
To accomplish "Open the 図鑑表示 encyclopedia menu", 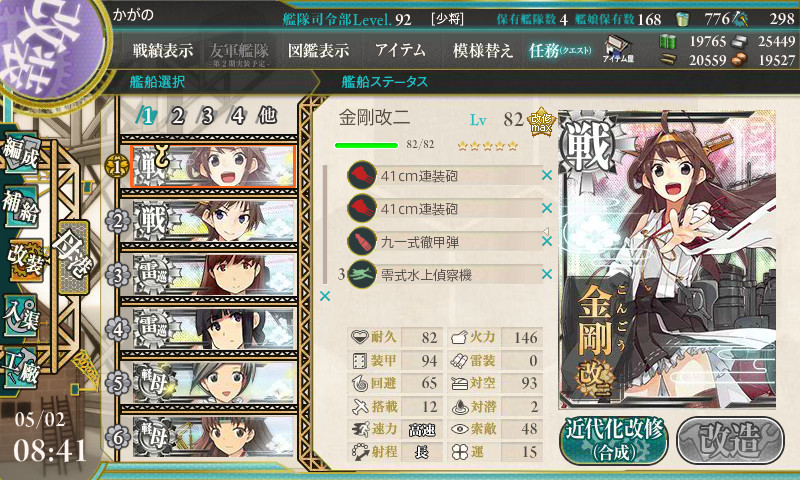I will click(318, 50).
